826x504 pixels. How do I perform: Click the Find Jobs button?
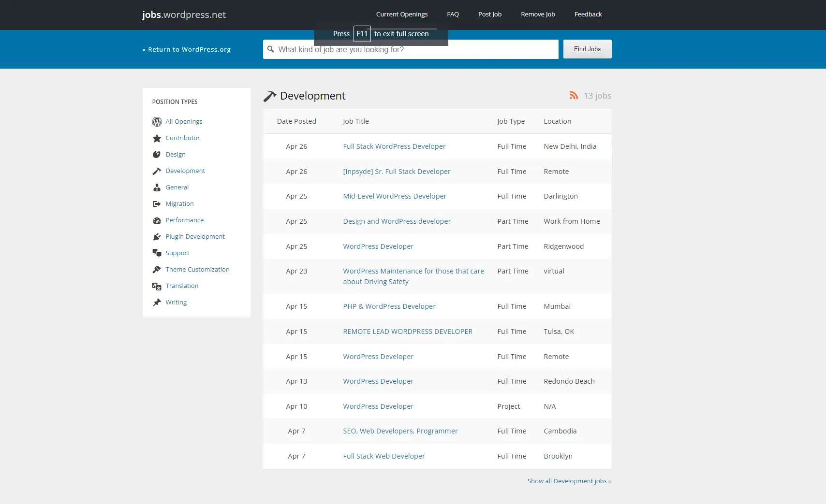(x=587, y=49)
